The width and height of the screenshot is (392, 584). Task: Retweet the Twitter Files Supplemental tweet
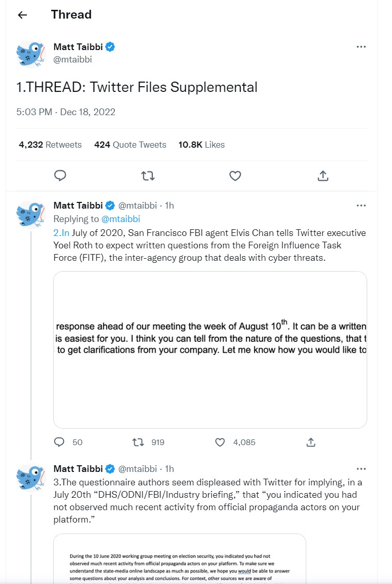(148, 176)
